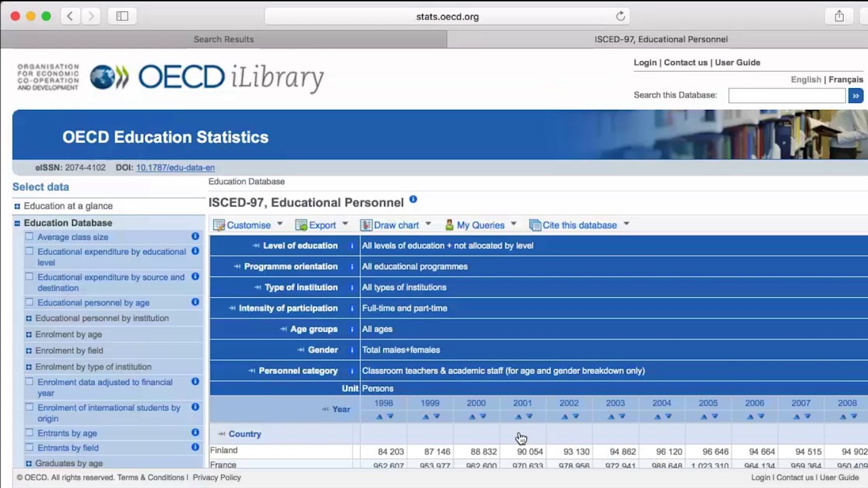868x488 pixels.
Task: Collapse Education Database tree node
Action: [x=17, y=223]
